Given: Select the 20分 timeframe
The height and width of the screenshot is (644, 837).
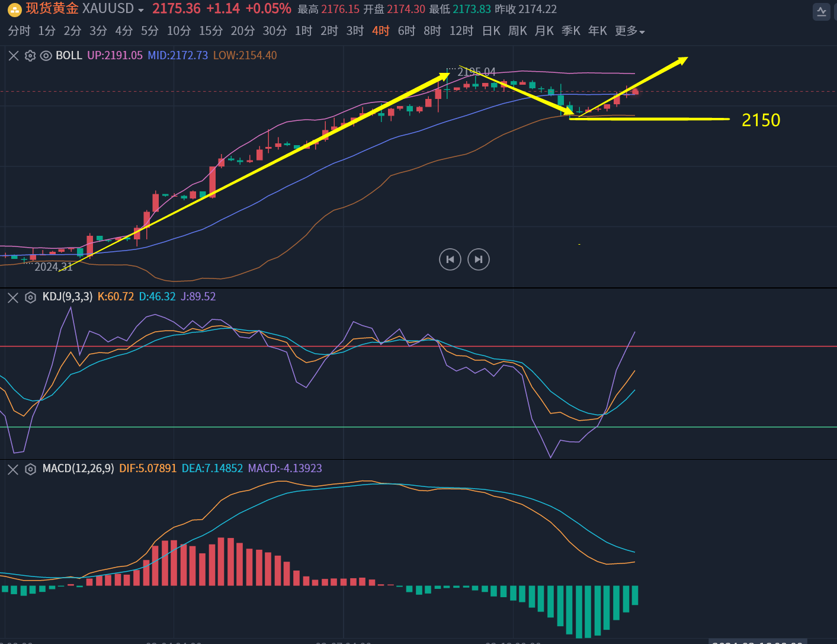Looking at the screenshot, I should click(243, 31).
